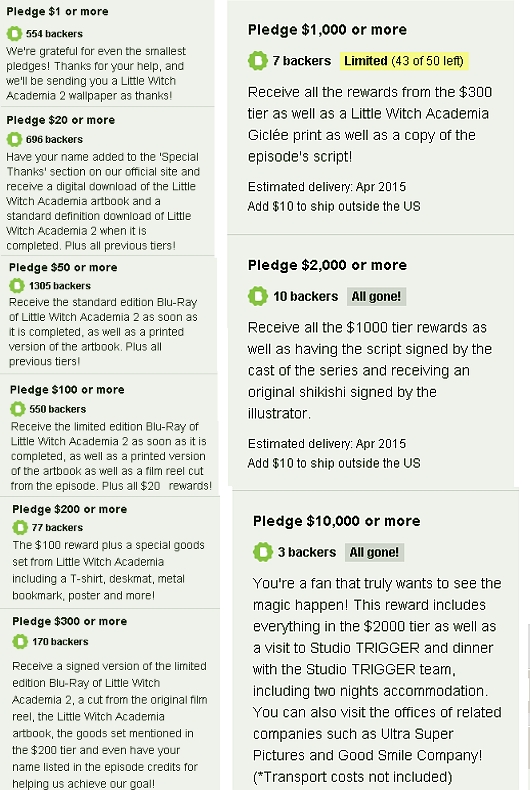This screenshot has height=790, width=530.
Task: Open the Pledge $200 or more reward
Action: pyautogui.click(x=110, y=553)
